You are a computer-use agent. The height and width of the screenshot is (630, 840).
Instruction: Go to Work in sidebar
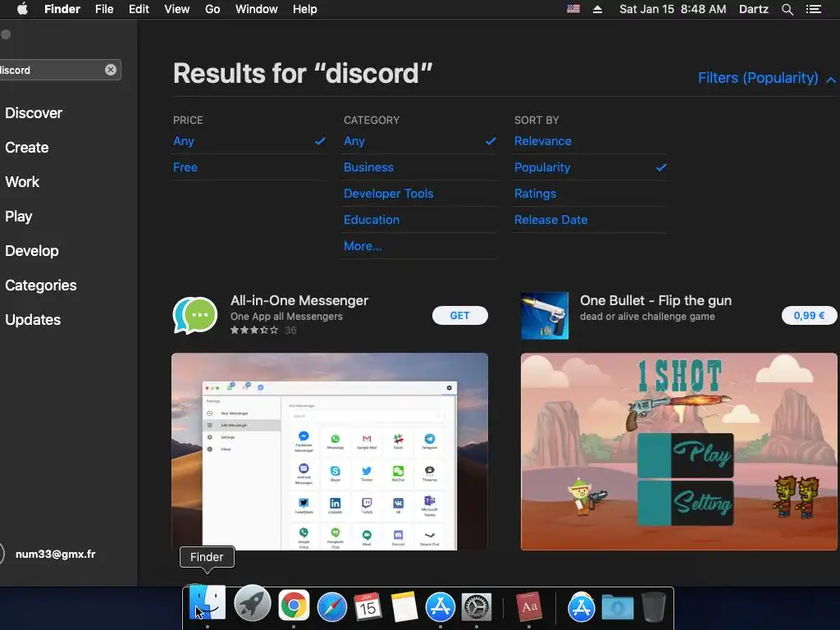point(22,181)
